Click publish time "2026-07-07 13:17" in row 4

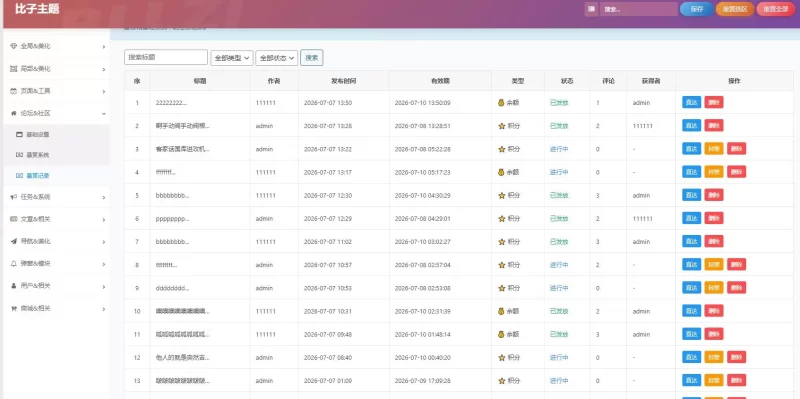328,172
